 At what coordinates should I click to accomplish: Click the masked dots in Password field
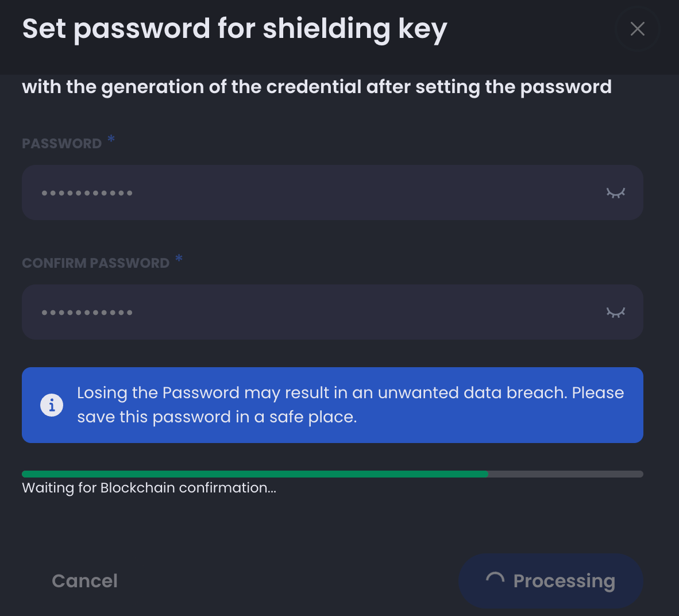87,193
